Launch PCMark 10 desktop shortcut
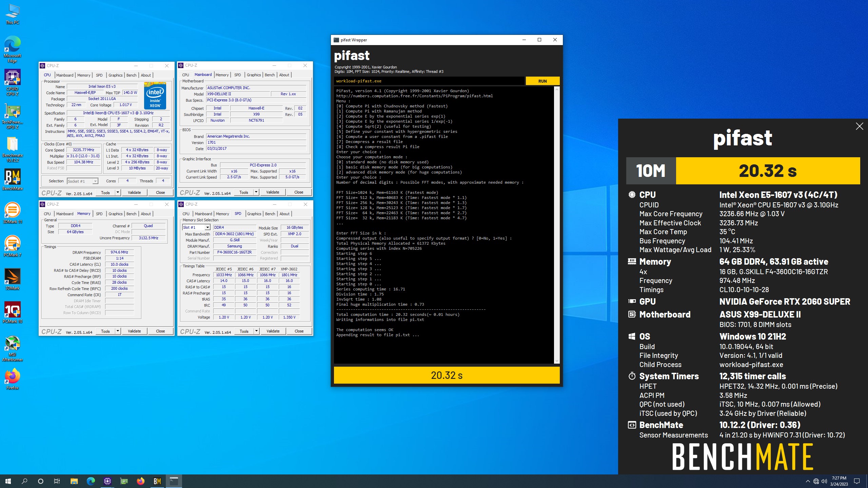Image resolution: width=868 pixels, height=488 pixels. [13, 312]
